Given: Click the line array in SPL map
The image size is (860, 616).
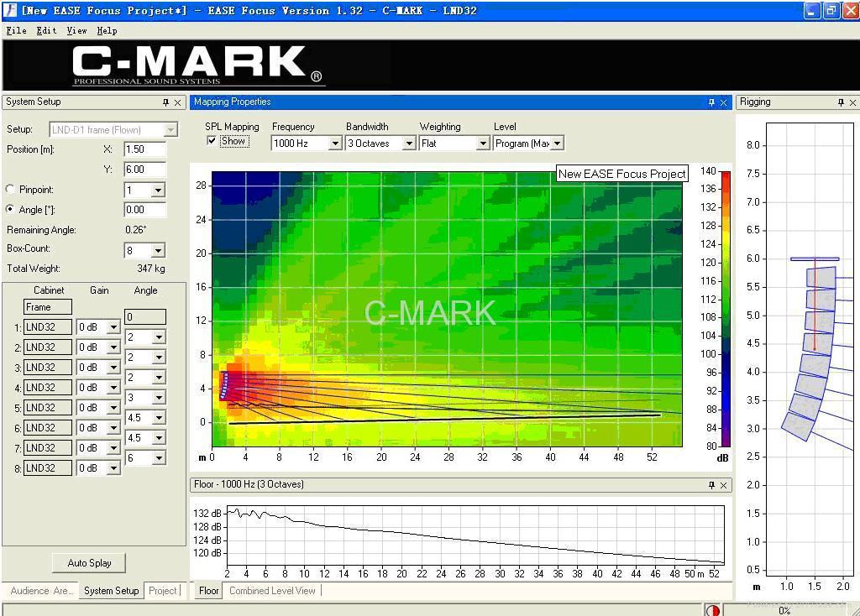Looking at the screenshot, I should (223, 385).
